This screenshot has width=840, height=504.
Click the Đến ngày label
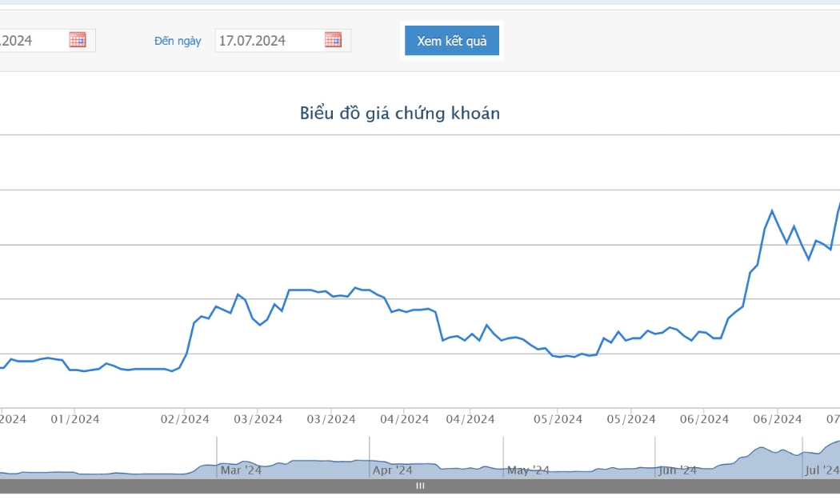click(x=178, y=42)
